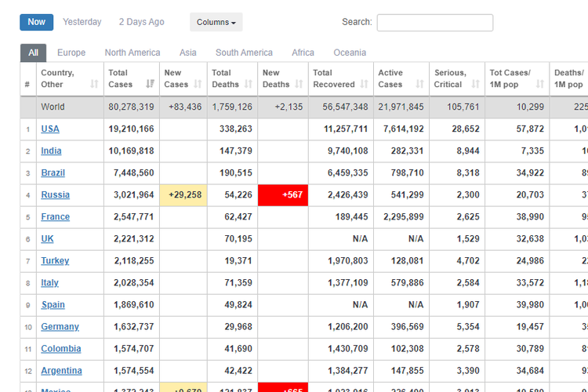Sort by Active Cases column arrows
The width and height of the screenshot is (588, 392).
click(419, 84)
